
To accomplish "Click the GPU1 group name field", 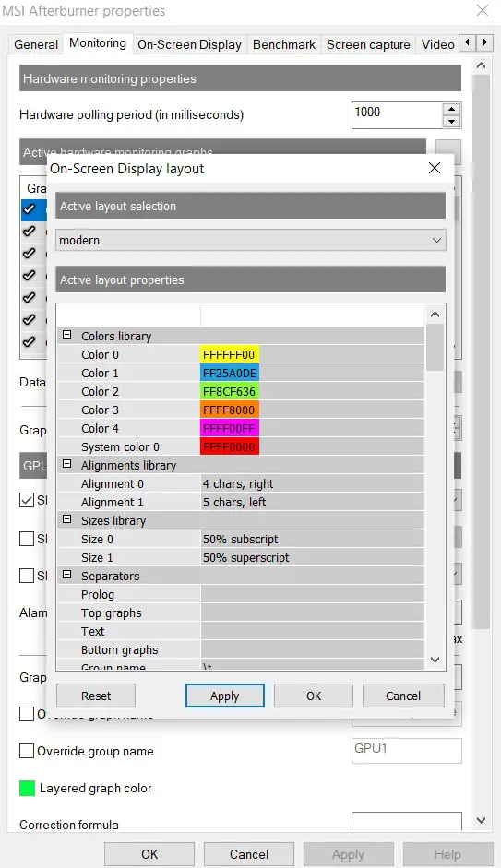I will [x=406, y=751].
